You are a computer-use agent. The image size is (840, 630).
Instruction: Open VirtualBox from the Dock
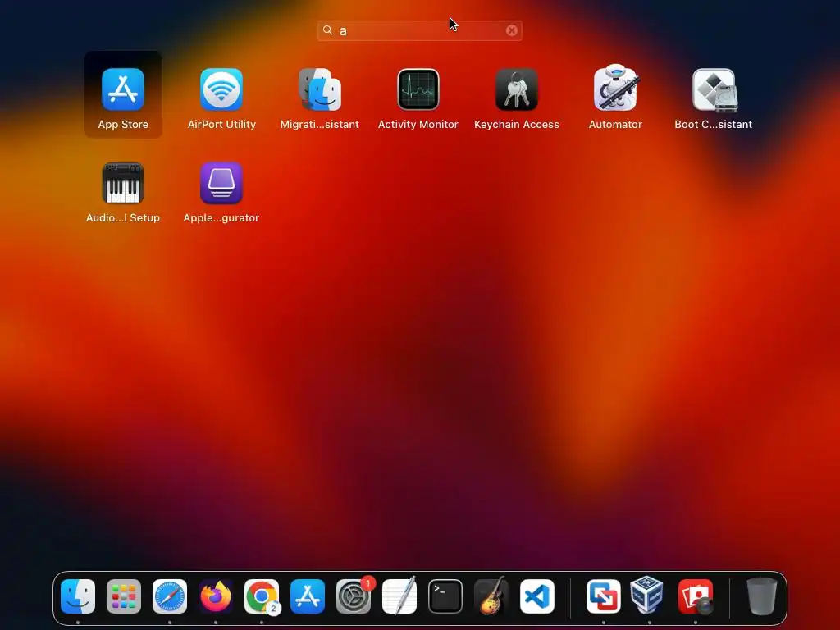(646, 596)
